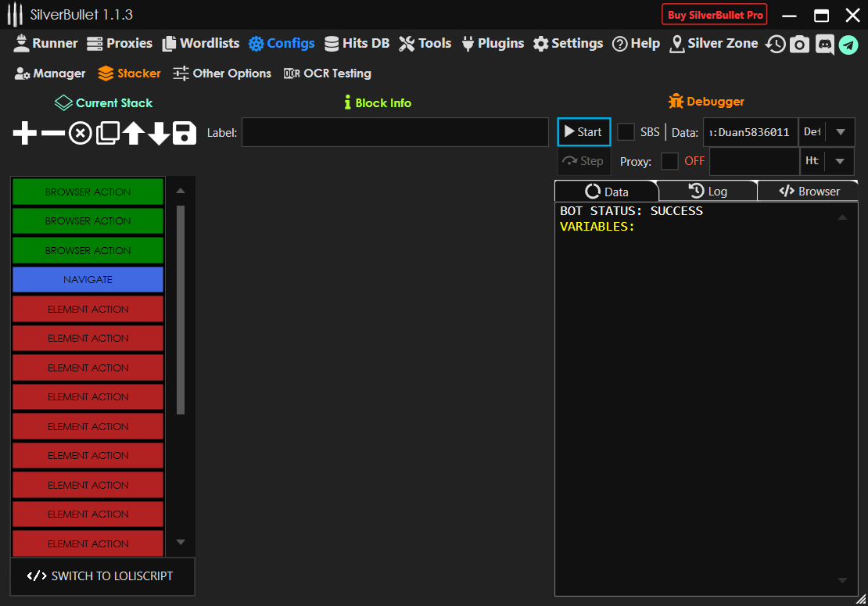Open the Settings section
Viewport: 868px width, 606px height.
[568, 43]
